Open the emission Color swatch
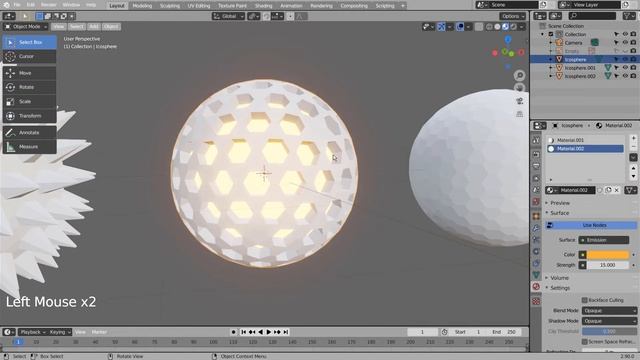 pyautogui.click(x=608, y=255)
